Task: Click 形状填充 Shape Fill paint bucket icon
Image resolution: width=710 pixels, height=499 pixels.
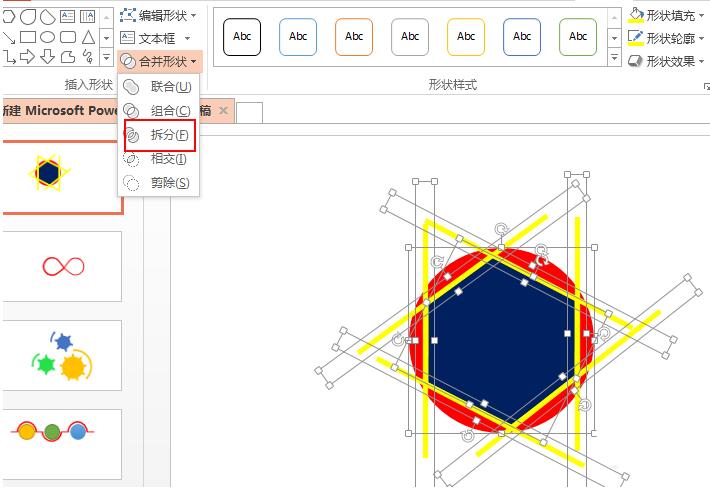Action: click(x=635, y=15)
